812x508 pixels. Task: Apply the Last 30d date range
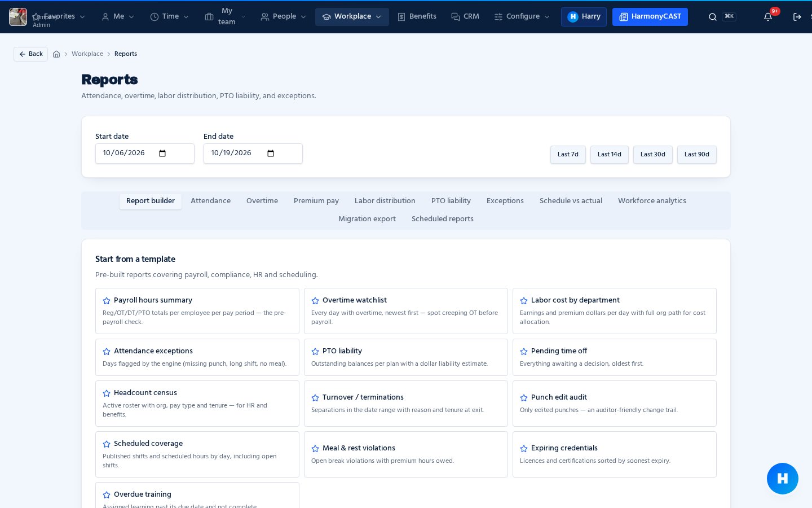coord(653,155)
